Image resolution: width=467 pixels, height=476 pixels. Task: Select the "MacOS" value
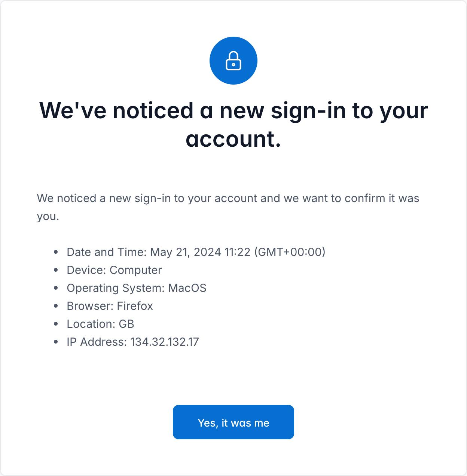pos(187,288)
